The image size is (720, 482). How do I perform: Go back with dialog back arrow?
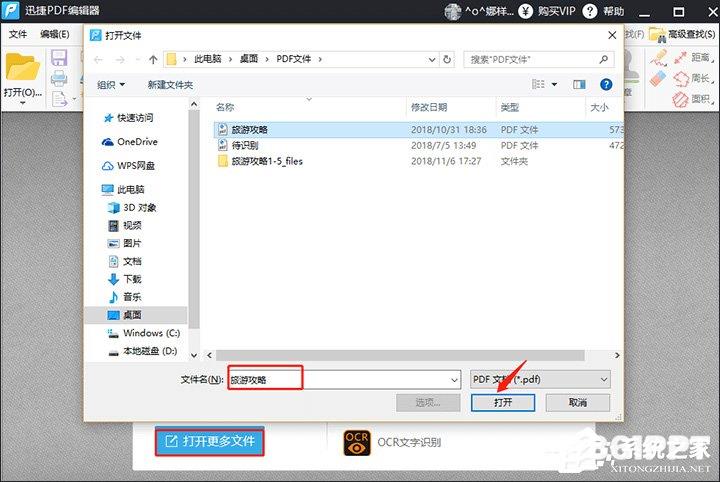98,59
